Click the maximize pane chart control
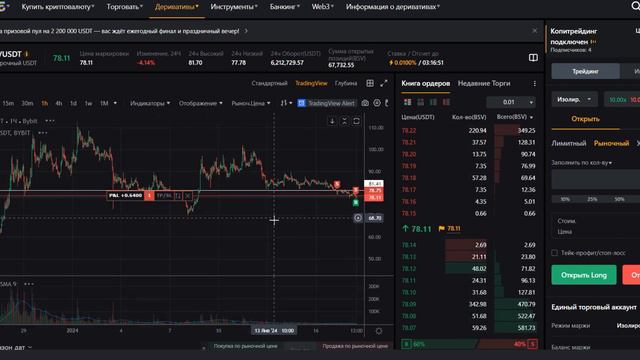 (x=356, y=121)
